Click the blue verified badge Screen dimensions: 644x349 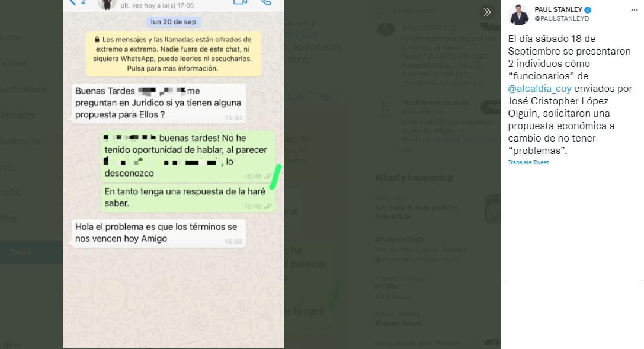[x=587, y=10]
